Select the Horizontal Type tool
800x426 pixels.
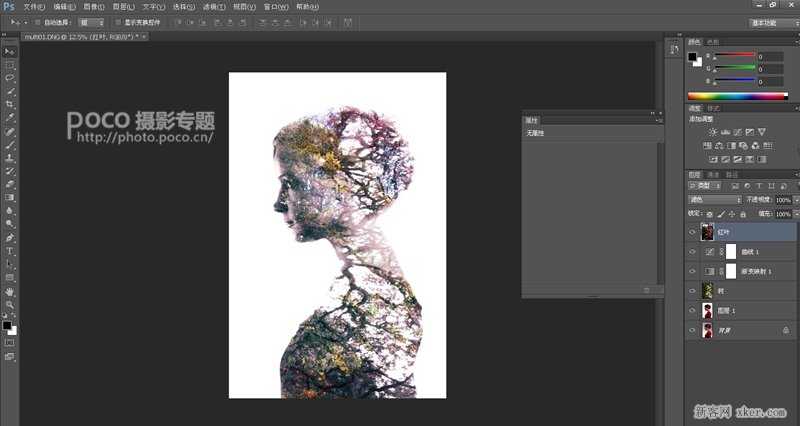(9, 251)
